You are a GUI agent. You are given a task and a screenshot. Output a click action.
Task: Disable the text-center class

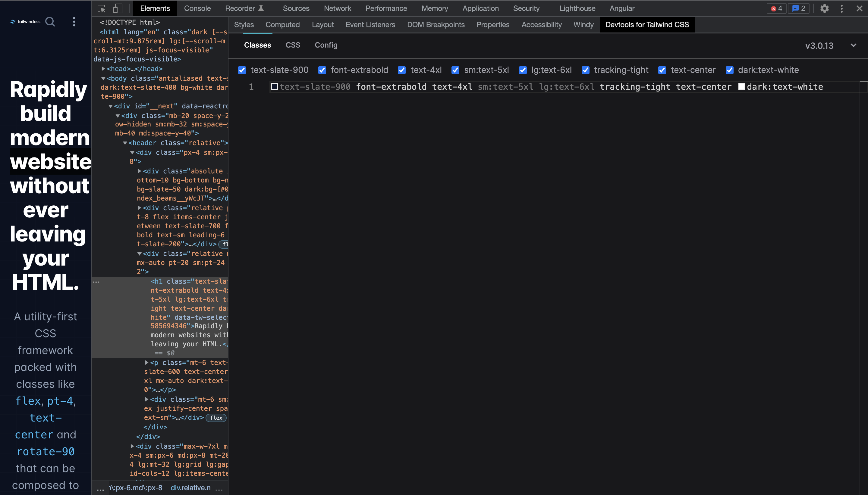pos(662,70)
